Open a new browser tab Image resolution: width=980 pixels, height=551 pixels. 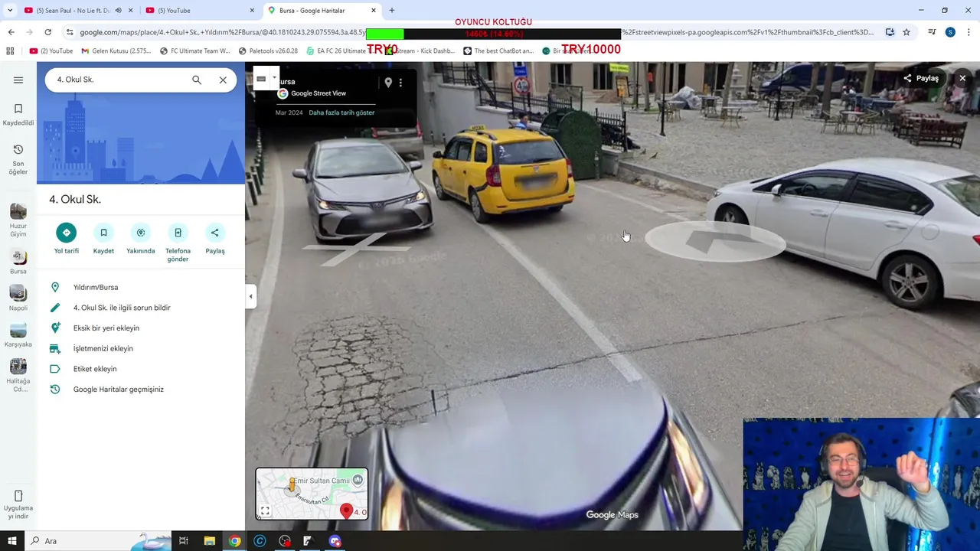click(392, 11)
